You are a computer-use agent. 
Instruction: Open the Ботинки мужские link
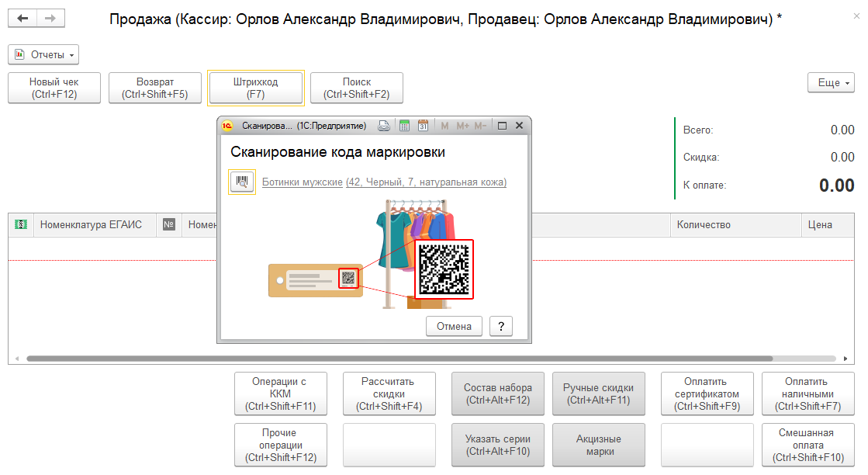(x=303, y=182)
